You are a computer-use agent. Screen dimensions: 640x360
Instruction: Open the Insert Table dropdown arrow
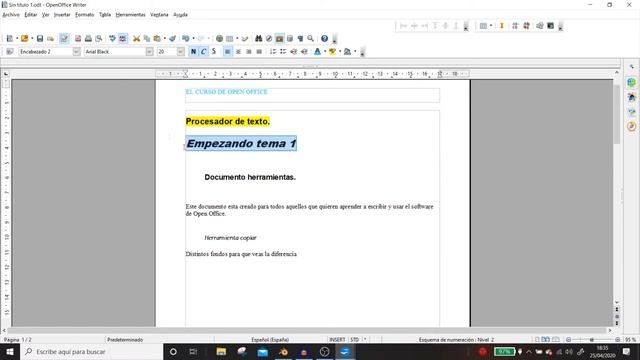pyautogui.click(x=237, y=38)
